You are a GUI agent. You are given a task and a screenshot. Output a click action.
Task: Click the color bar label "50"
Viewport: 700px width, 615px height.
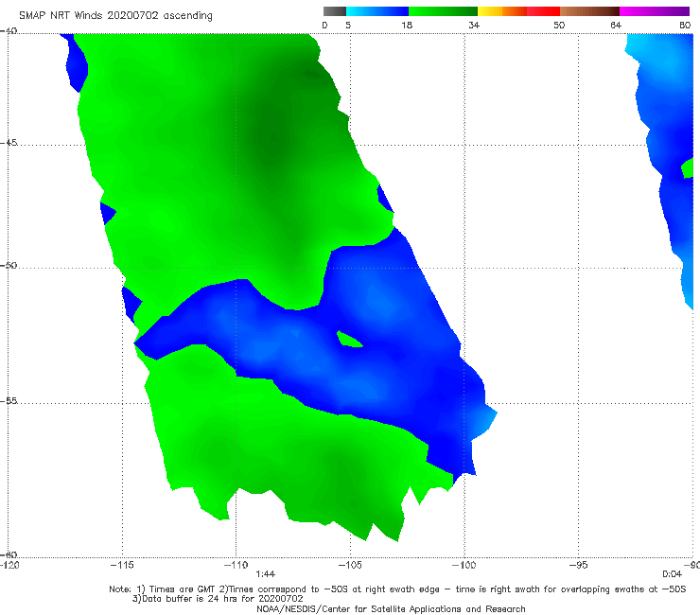[559, 26]
